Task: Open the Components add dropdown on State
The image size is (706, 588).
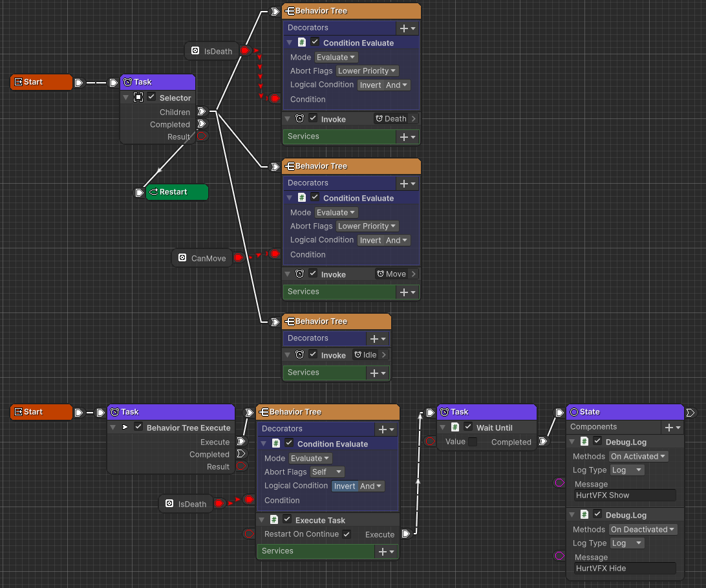Action: point(672,428)
